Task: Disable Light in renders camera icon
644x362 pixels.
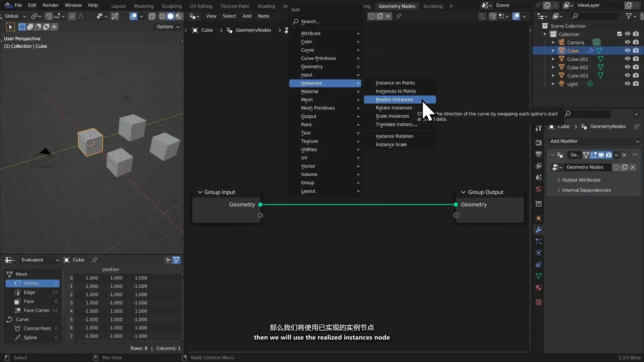Action: click(636, 84)
